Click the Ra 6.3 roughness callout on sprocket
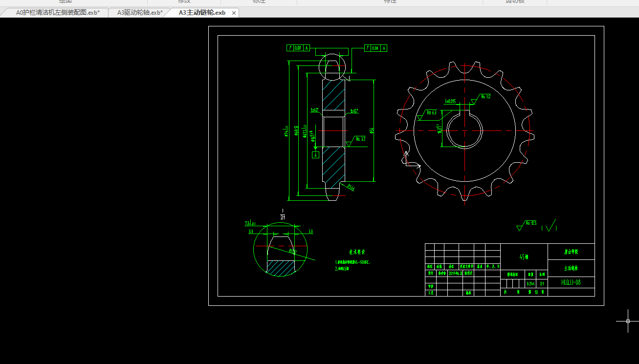Screen dimensions: 639x364 click(x=427, y=114)
